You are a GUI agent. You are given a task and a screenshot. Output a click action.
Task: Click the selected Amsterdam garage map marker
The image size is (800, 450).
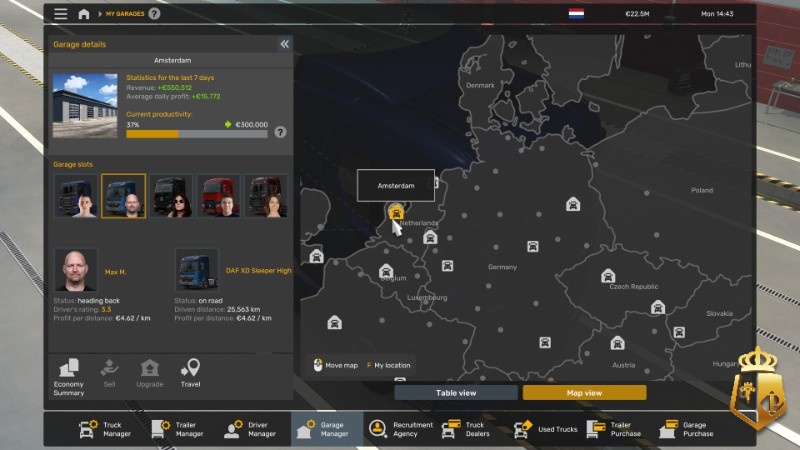396,212
